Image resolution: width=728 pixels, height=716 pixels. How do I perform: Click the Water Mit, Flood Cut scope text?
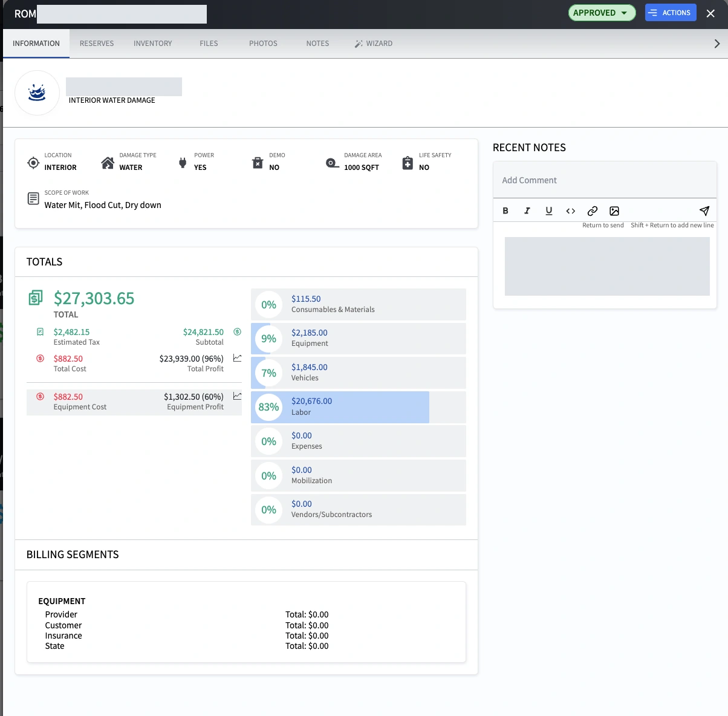pos(103,205)
